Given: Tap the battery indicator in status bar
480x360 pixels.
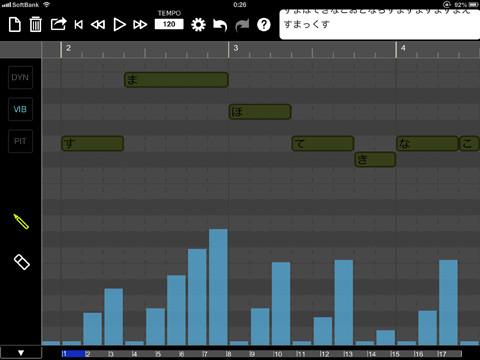Looking at the screenshot, I should pos(473,5).
